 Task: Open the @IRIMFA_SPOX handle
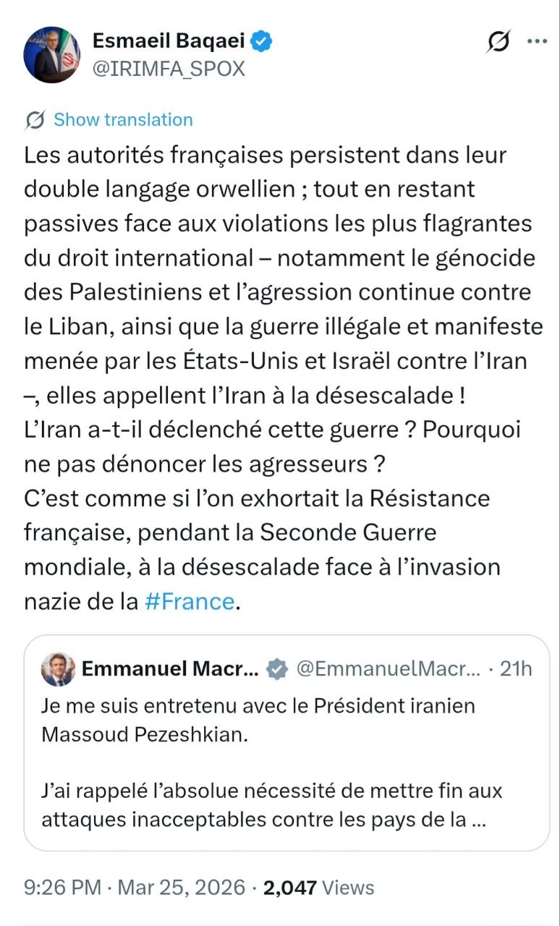169,69
